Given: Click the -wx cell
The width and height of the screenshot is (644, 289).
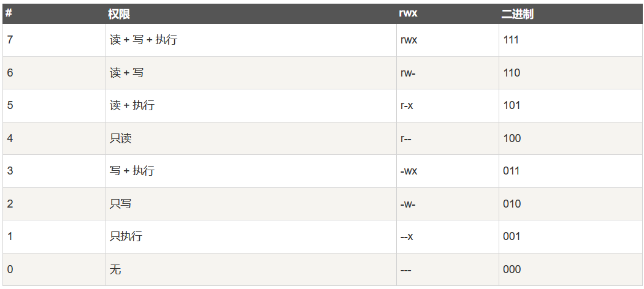Looking at the screenshot, I should click(448, 171).
